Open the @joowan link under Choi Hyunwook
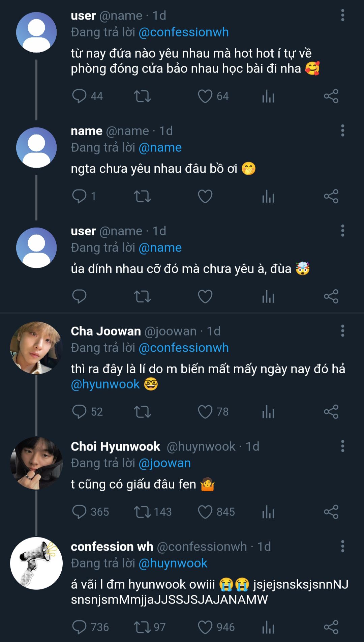The height and width of the screenshot is (642, 364). pos(165,463)
